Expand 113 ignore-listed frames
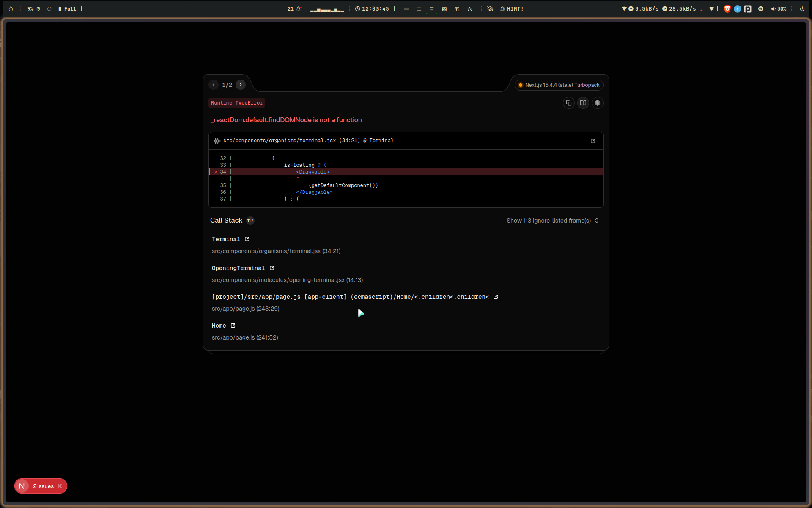The height and width of the screenshot is (508, 812). (x=552, y=221)
